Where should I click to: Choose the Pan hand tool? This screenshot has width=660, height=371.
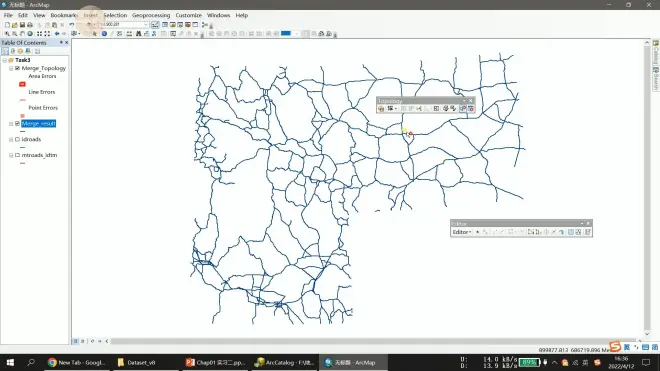coord(22,34)
